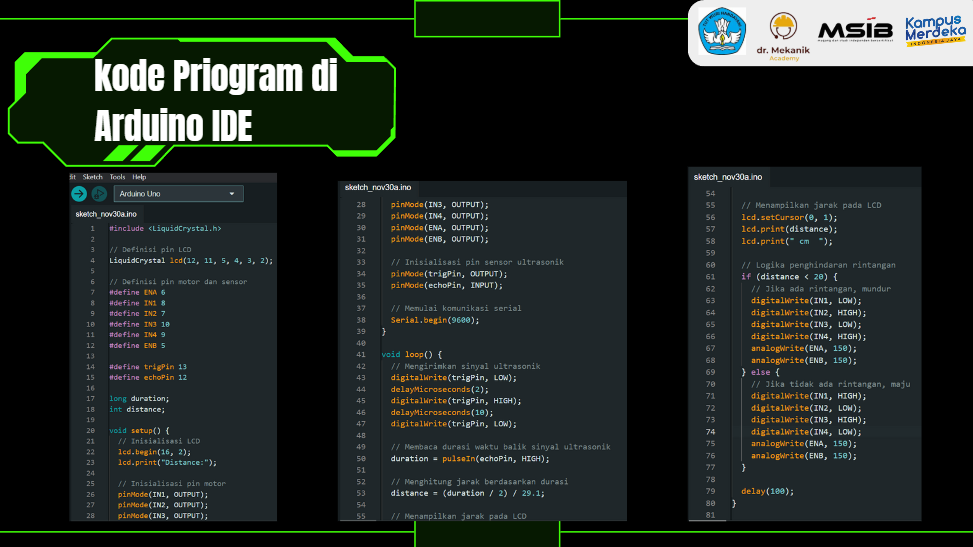Click comment '// Jika ada rintangan, mundur'
Image resolution: width=973 pixels, height=547 pixels.
point(821,289)
